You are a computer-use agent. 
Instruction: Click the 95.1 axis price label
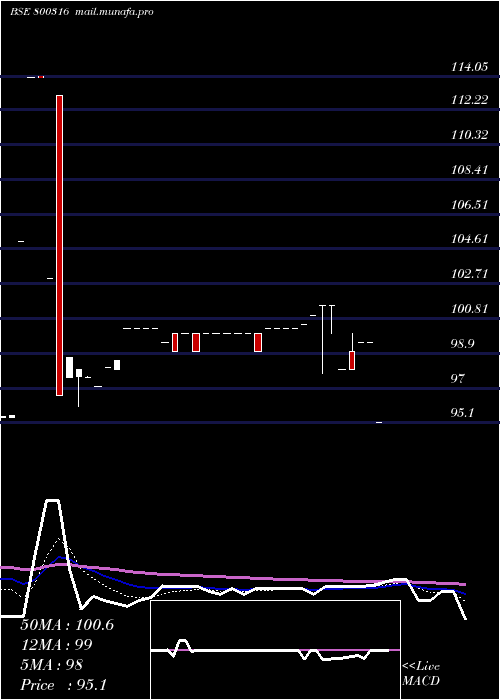[x=462, y=413]
